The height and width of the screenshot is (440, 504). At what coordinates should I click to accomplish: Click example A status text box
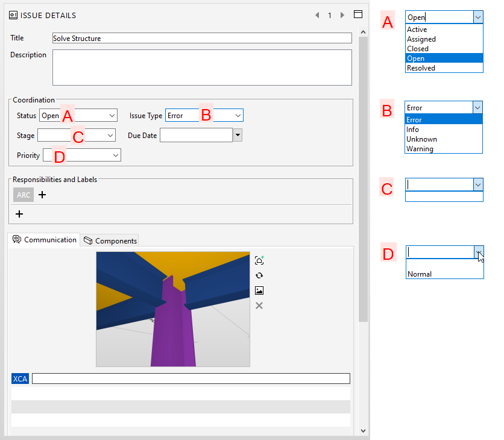[439, 17]
